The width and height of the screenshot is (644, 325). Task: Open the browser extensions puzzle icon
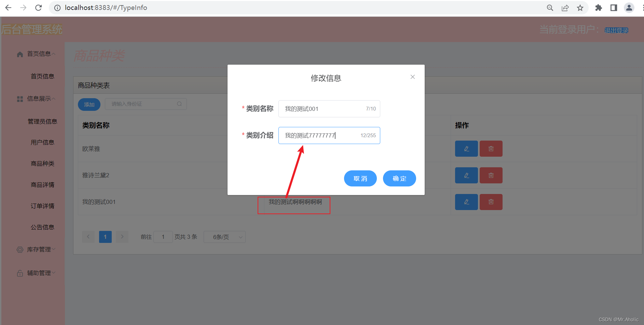pyautogui.click(x=598, y=8)
